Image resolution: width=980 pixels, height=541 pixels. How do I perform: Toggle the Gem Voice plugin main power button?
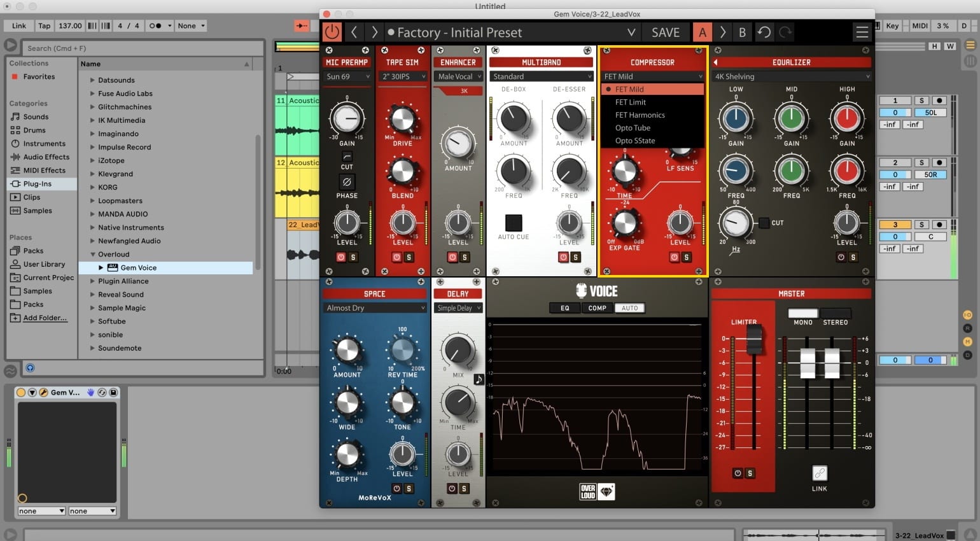[332, 32]
